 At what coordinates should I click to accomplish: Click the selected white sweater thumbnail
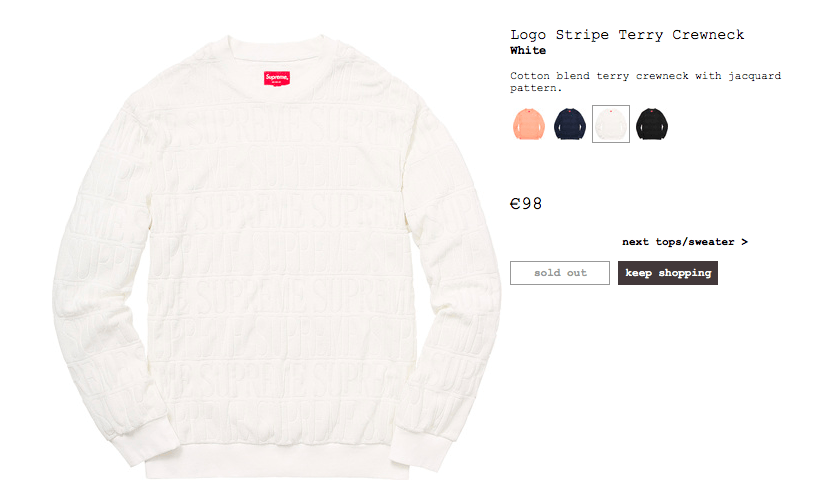point(611,124)
